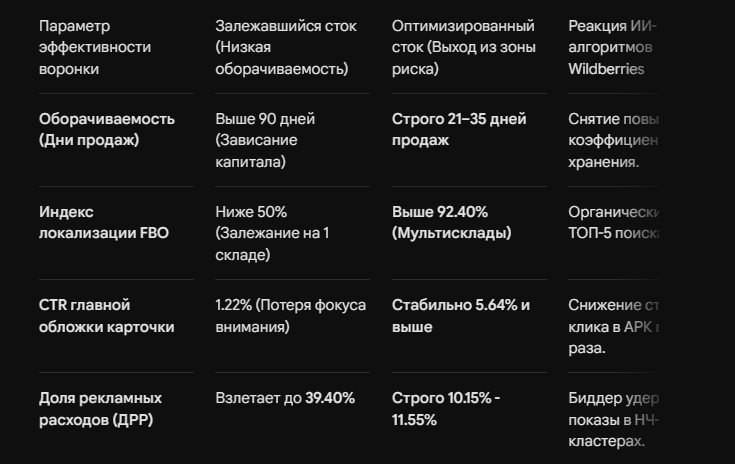
Task: Select the 'Взлетает до 39.40%' cell
Action: click(285, 398)
